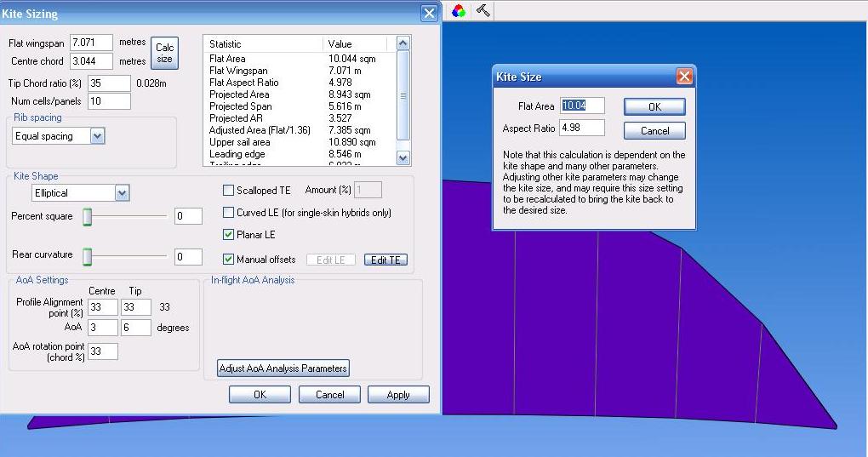Close the Kite Size popup dialog
This screenshot has height=457, width=868.
tap(683, 77)
